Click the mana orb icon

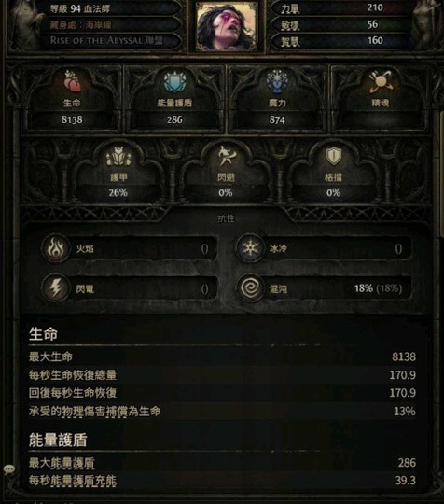[x=277, y=81]
